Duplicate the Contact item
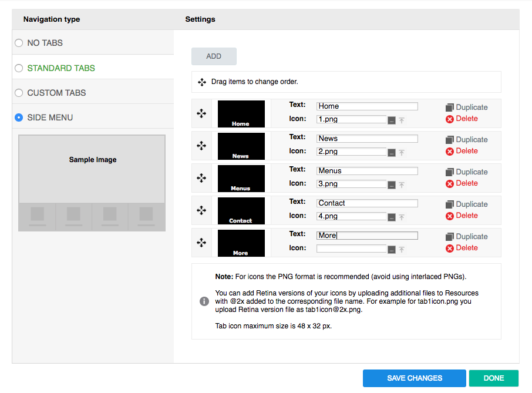Screen dimensions: 532x393 [466, 204]
